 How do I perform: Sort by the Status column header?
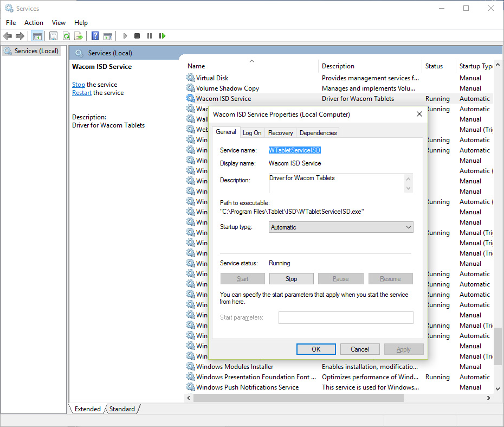coord(438,66)
